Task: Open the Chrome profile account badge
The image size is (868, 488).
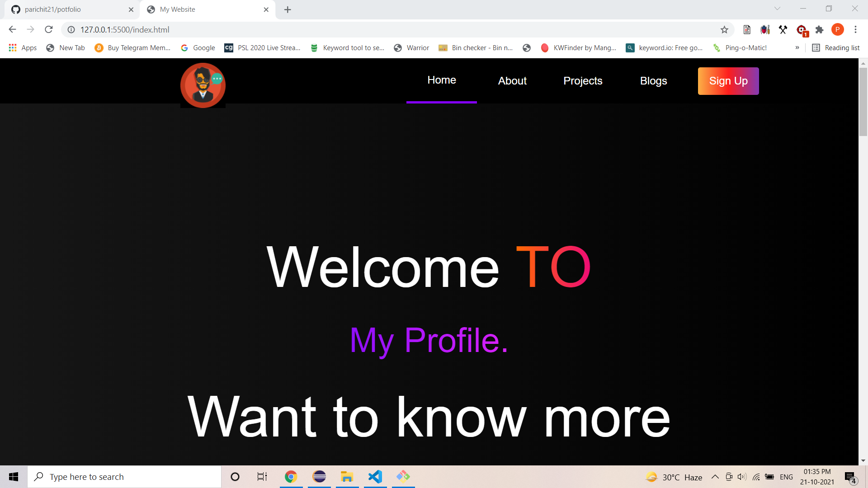Action: (x=838, y=29)
